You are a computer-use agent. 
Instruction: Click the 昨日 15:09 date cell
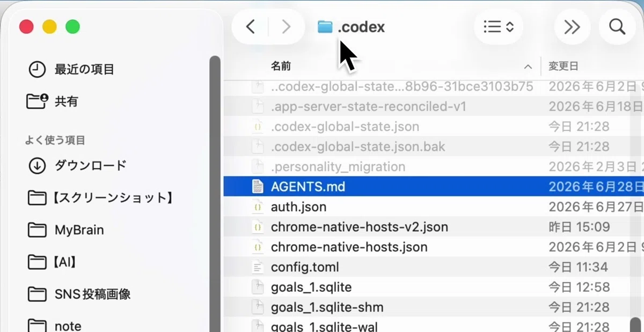point(579,227)
